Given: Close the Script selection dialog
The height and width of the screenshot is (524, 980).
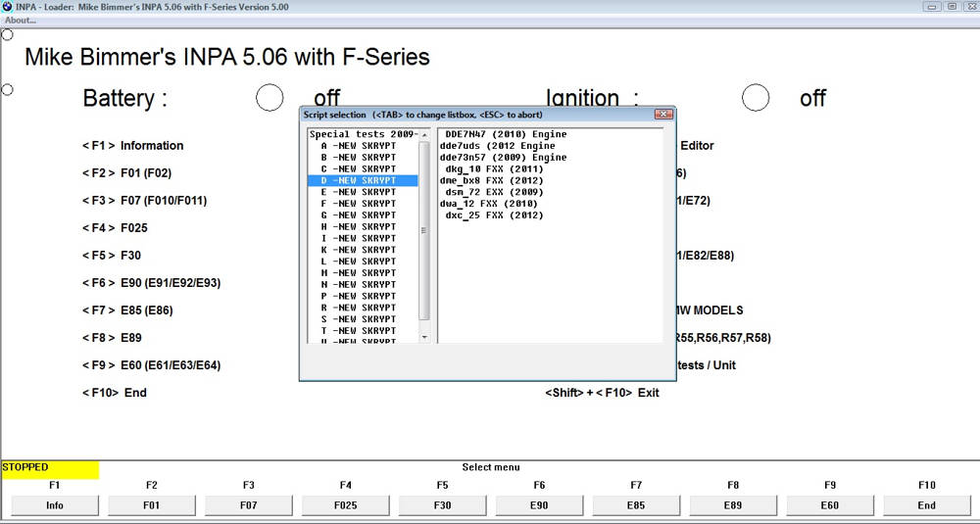Looking at the screenshot, I should (x=662, y=114).
